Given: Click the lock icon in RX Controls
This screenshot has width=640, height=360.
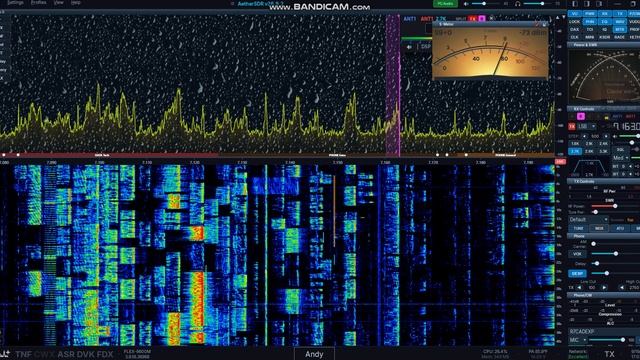Looking at the screenshot, I should coord(606,118).
